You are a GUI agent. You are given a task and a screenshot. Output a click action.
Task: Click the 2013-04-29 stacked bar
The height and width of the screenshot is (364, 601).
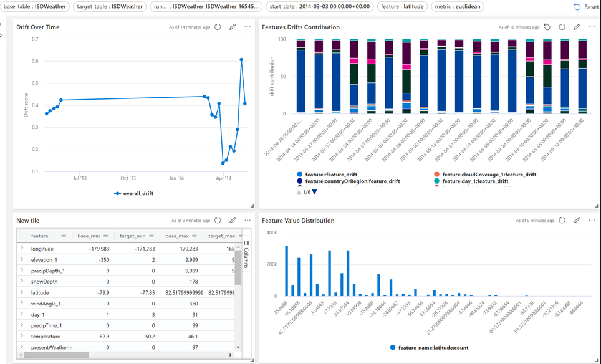point(301,76)
